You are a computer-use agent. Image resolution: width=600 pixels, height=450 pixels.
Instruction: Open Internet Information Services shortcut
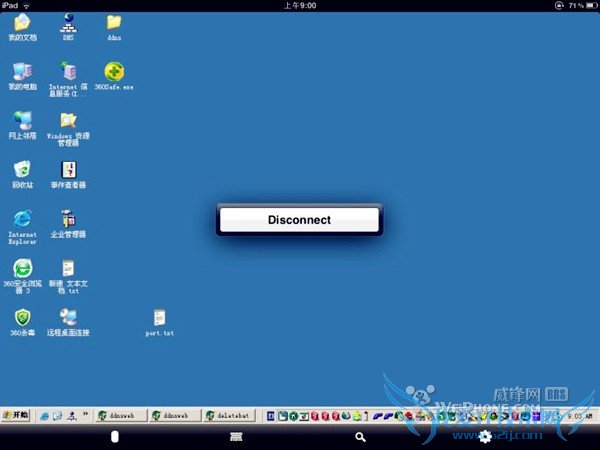click(68, 72)
